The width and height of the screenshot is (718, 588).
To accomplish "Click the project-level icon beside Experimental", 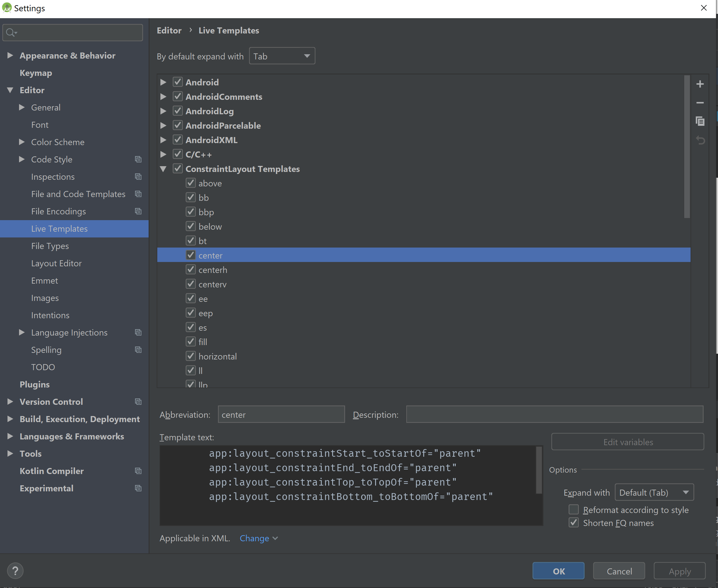I will (138, 488).
